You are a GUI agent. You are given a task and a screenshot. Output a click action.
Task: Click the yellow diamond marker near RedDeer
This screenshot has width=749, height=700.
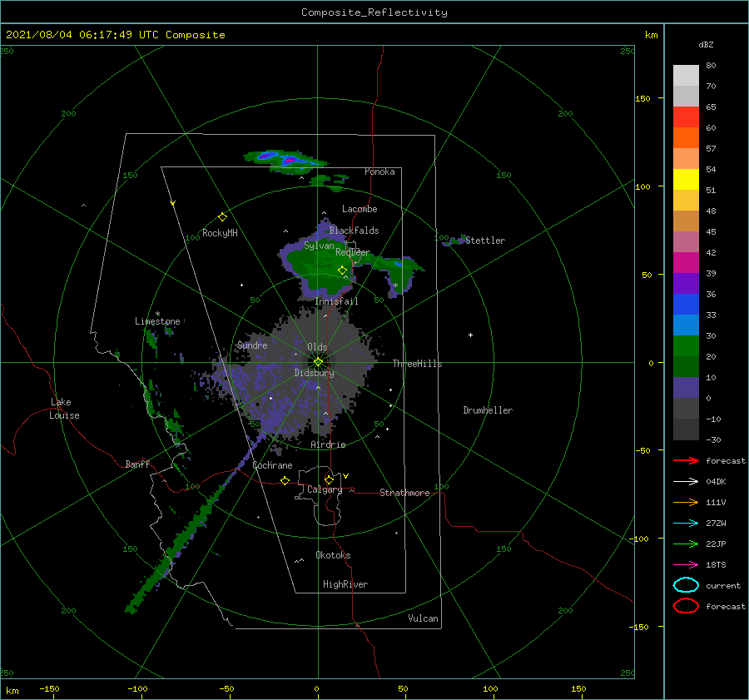pyautogui.click(x=342, y=271)
